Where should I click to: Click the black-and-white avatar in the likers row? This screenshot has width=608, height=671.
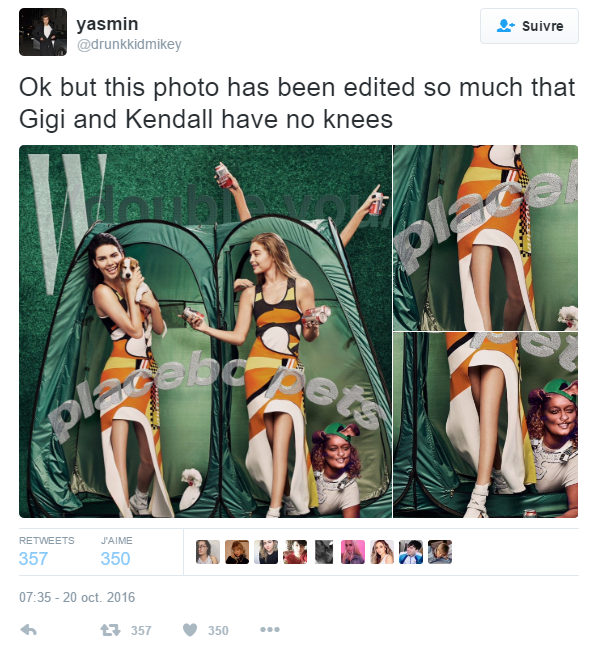(324, 552)
